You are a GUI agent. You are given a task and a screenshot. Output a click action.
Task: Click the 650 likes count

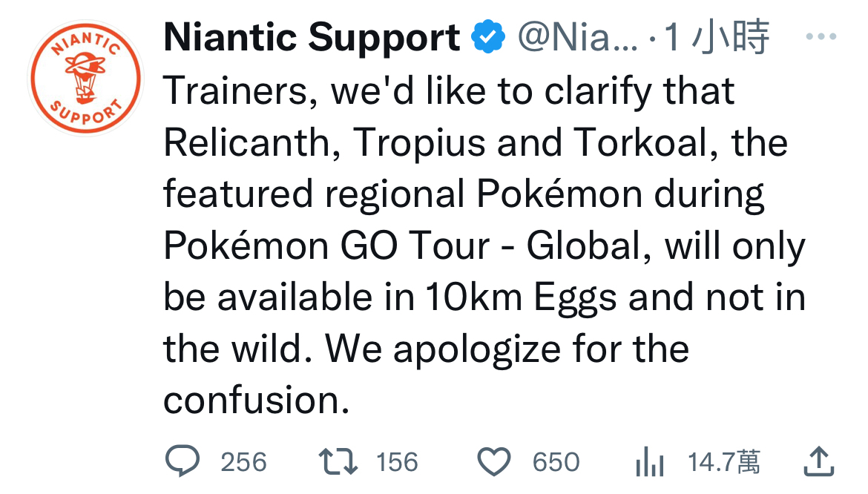pos(556,462)
